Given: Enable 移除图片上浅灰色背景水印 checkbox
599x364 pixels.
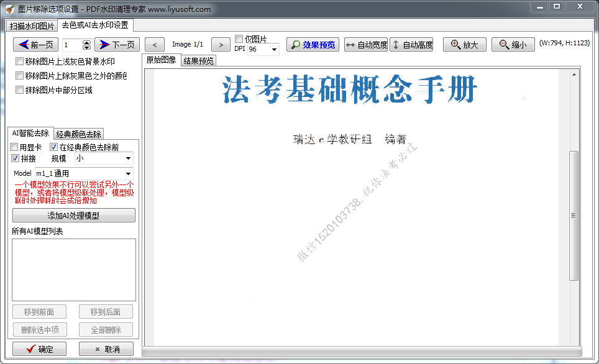Looking at the screenshot, I should tap(20, 61).
